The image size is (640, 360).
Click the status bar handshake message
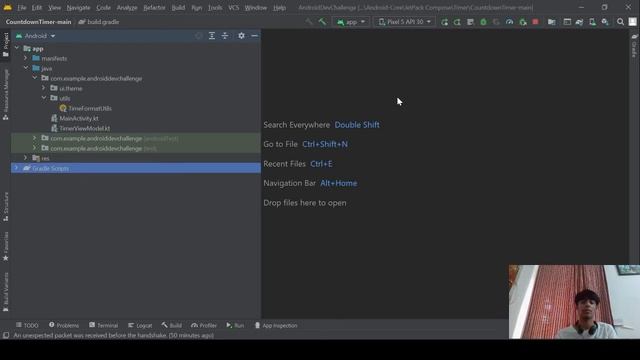tap(113, 336)
